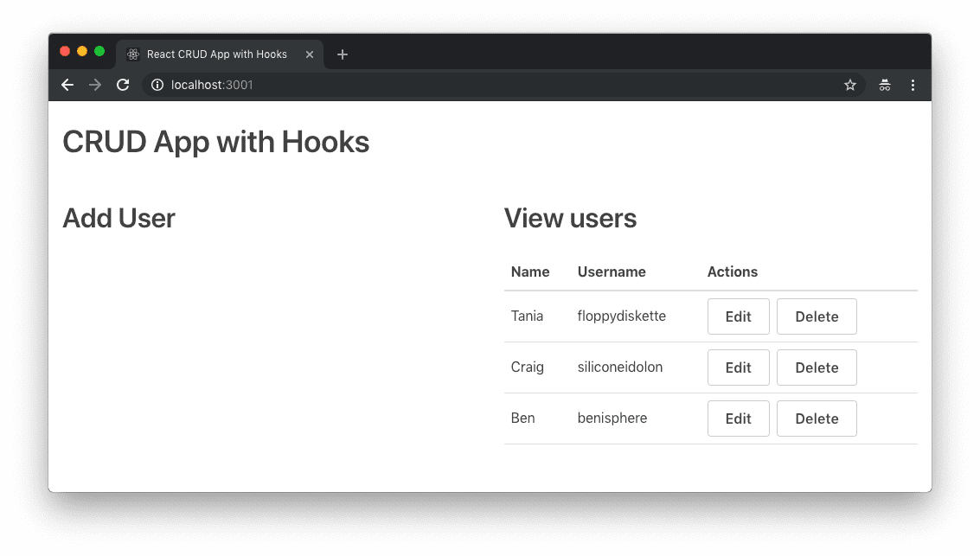The width and height of the screenshot is (980, 556).
Task: Click the incognito icon in the toolbar
Action: pyautogui.click(x=885, y=85)
